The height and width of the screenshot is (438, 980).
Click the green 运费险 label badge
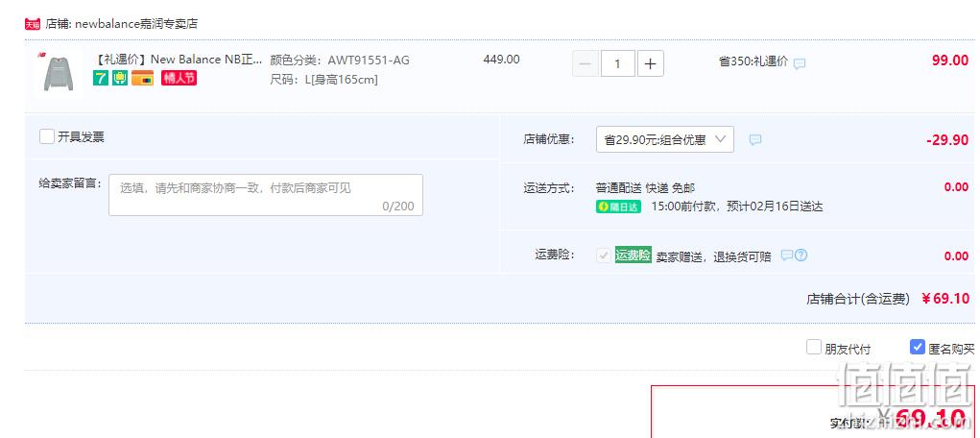pos(633,255)
